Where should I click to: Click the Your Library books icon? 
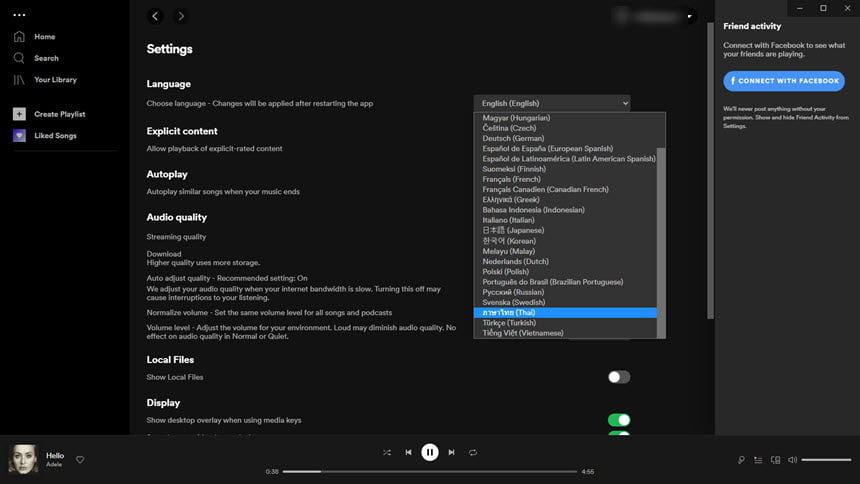point(19,80)
